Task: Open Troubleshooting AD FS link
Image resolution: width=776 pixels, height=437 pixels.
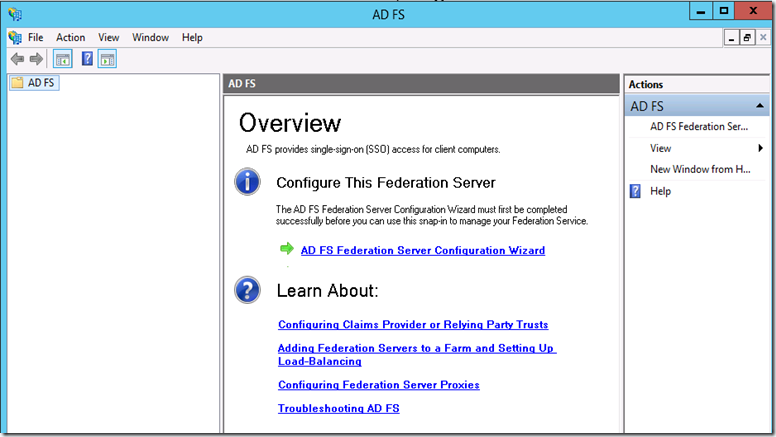Action: [339, 409]
